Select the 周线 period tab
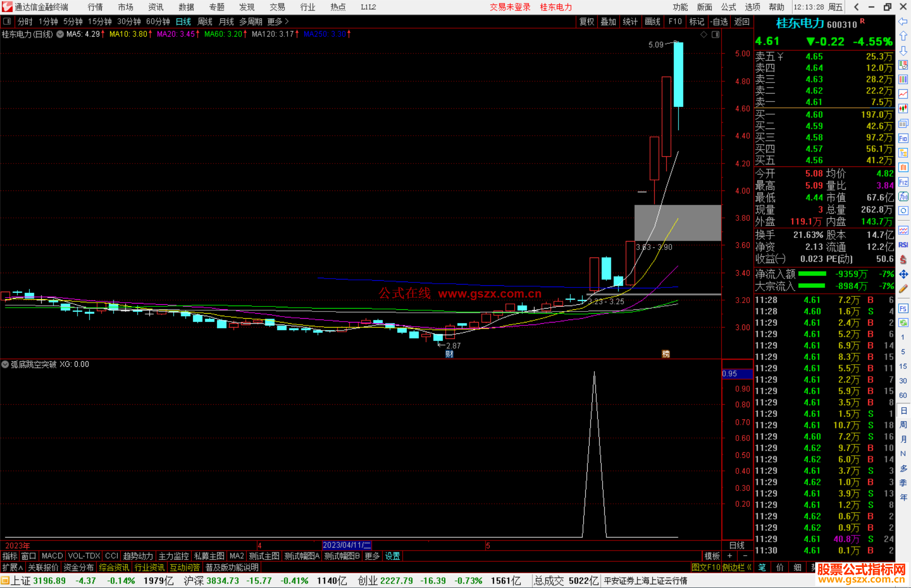The height and width of the screenshot is (588, 911). click(205, 21)
